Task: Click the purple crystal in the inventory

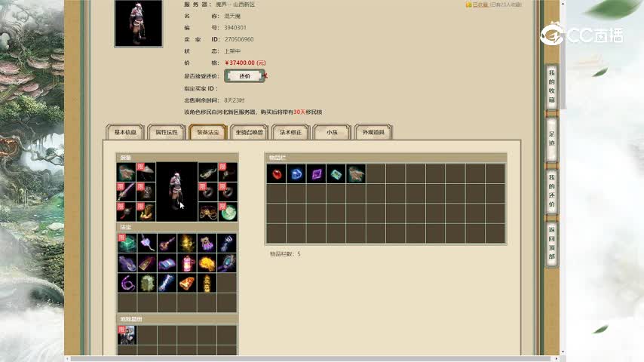Action: click(x=316, y=173)
